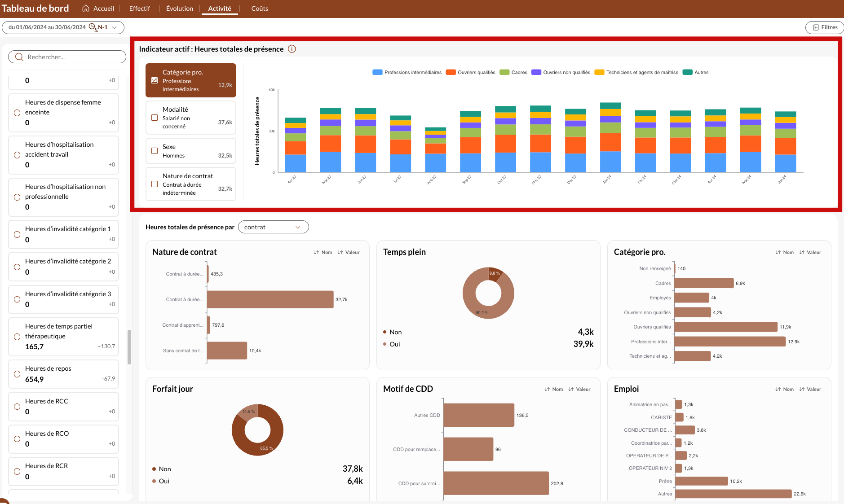Toggle Ouvriers qualifiés legend swatch

click(451, 72)
